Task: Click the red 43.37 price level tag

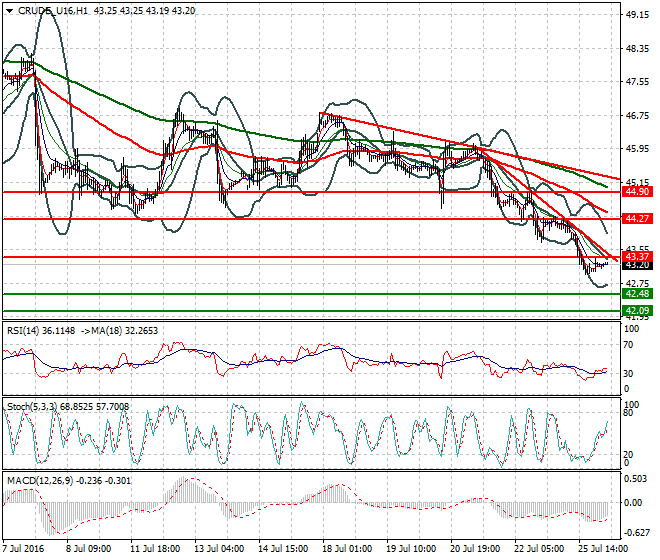Action: [637, 257]
